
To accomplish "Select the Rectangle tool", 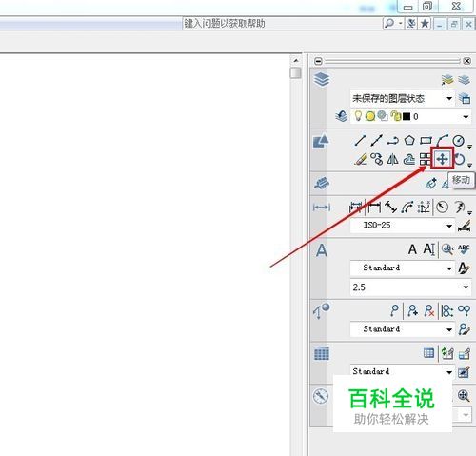I will 426,140.
